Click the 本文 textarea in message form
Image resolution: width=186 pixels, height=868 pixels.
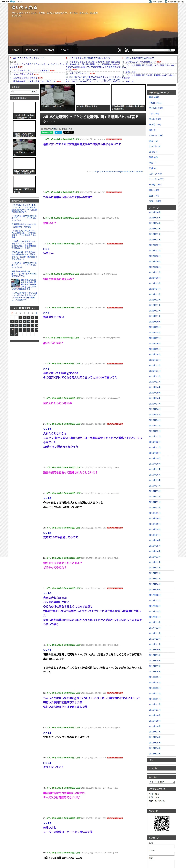162,864
